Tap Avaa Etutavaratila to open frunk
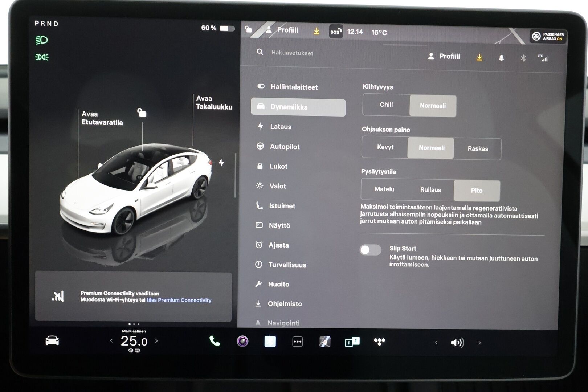588x392 pixels. (x=102, y=118)
